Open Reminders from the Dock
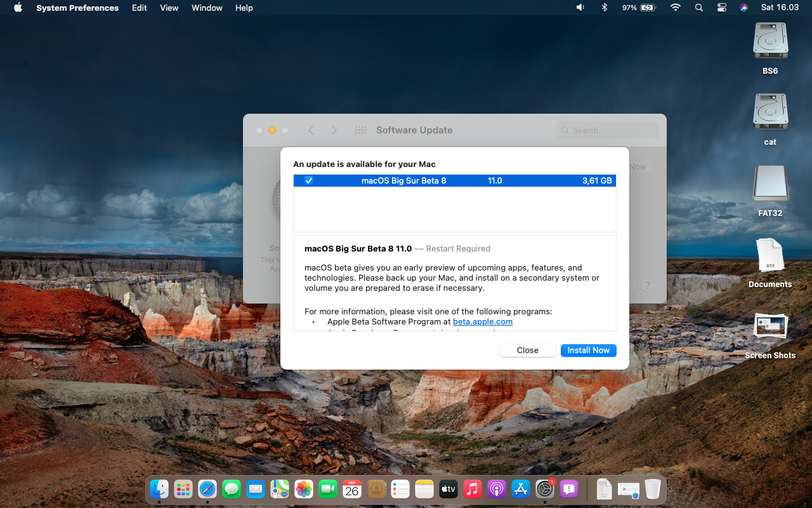The image size is (812, 508). point(400,489)
